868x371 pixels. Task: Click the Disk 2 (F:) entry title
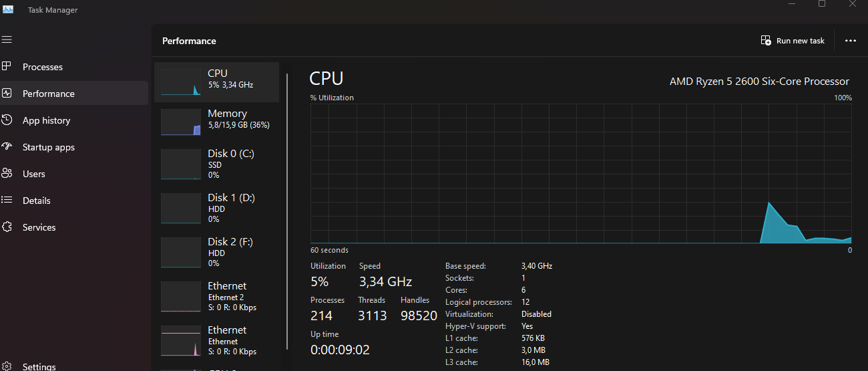(x=230, y=242)
